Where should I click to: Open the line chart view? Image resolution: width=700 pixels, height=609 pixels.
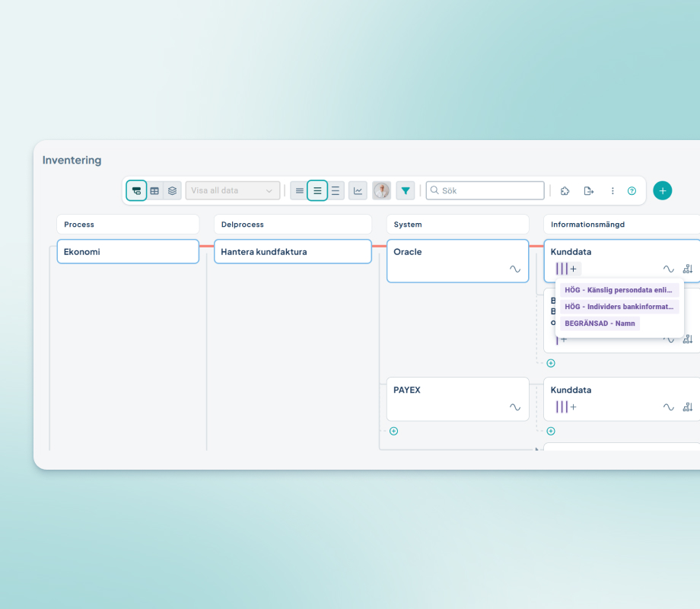click(x=358, y=190)
